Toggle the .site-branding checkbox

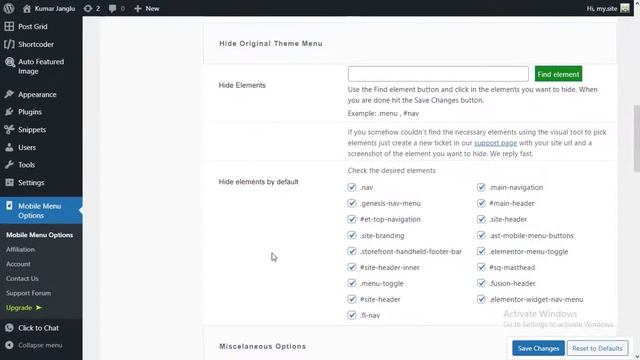[x=352, y=236]
